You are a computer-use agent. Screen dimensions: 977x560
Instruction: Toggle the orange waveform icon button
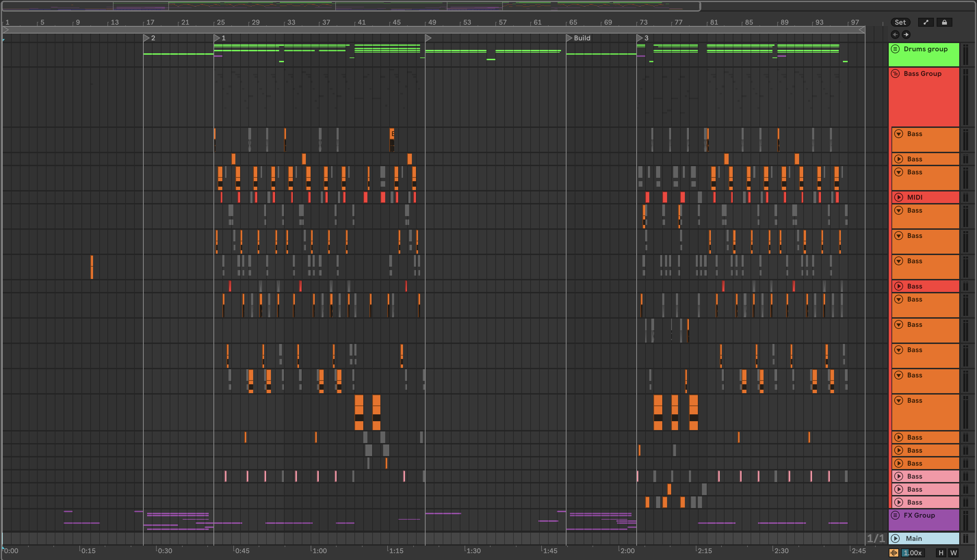894,553
